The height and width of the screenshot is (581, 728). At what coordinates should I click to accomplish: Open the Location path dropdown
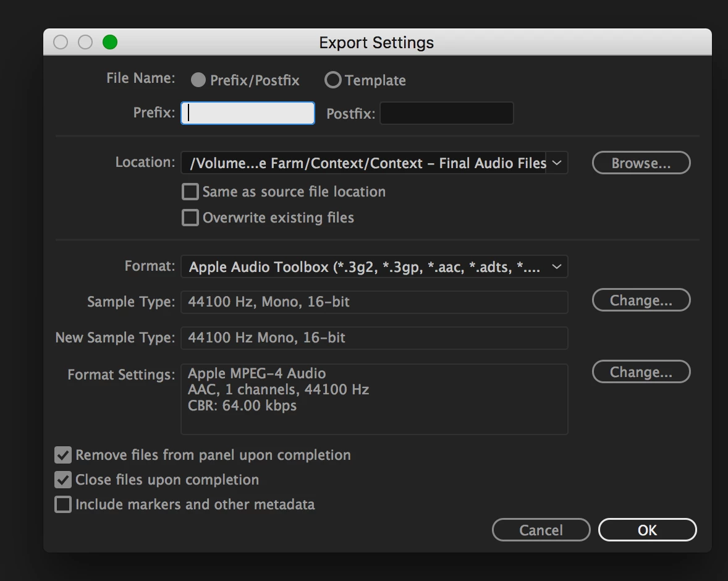point(556,163)
